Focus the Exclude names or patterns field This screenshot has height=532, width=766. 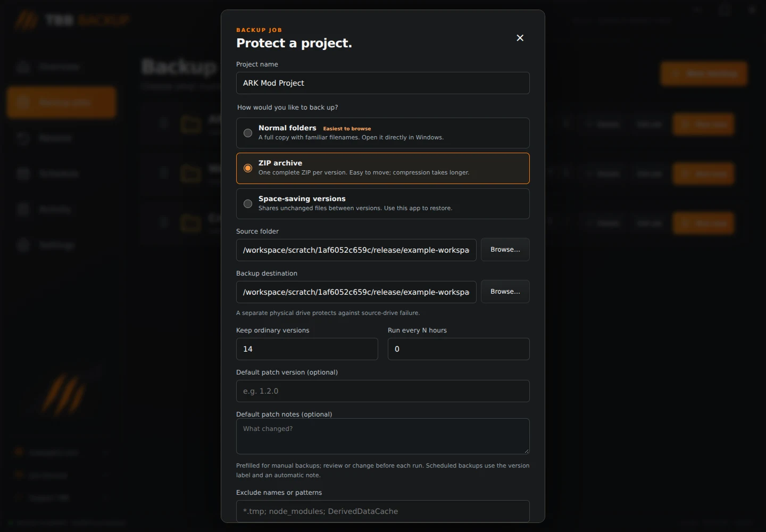(383, 511)
